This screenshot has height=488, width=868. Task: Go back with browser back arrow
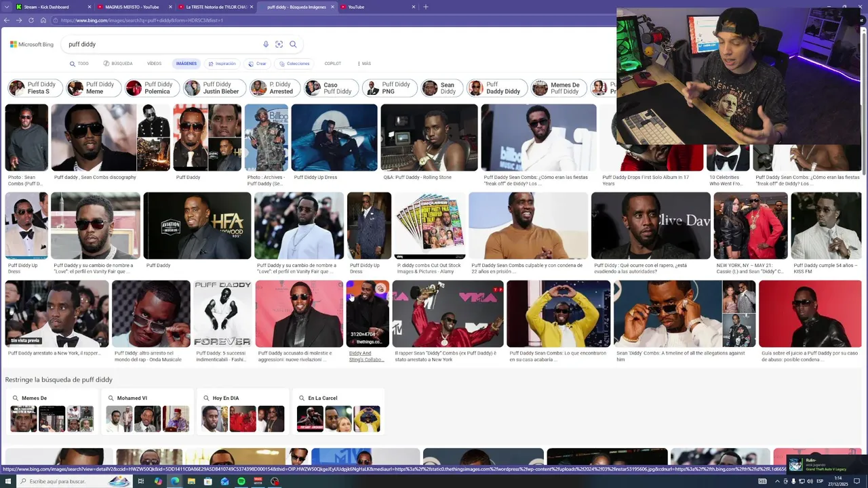(7, 20)
